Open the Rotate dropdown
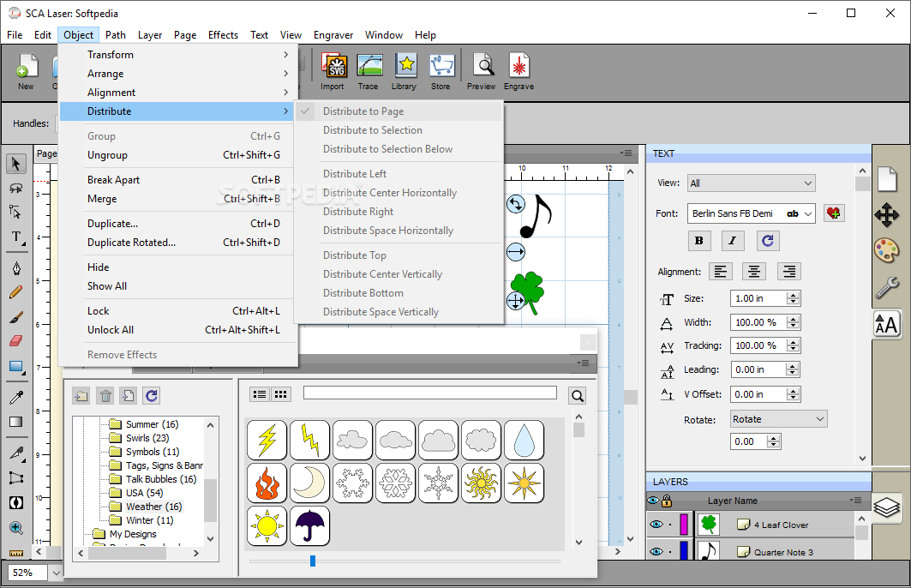Screen dimensions: 911x588 [x=778, y=419]
